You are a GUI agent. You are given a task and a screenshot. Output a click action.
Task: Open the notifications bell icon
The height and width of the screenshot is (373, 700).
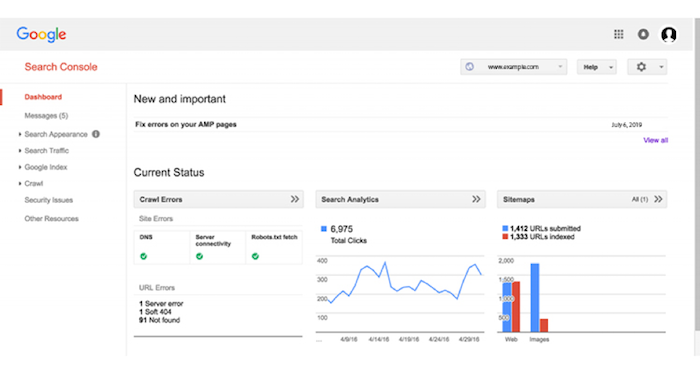(643, 34)
